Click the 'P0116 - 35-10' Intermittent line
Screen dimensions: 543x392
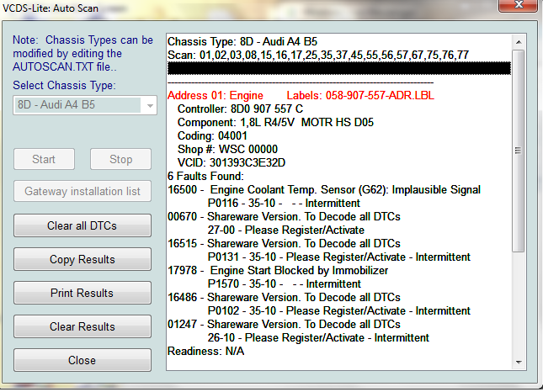click(284, 204)
